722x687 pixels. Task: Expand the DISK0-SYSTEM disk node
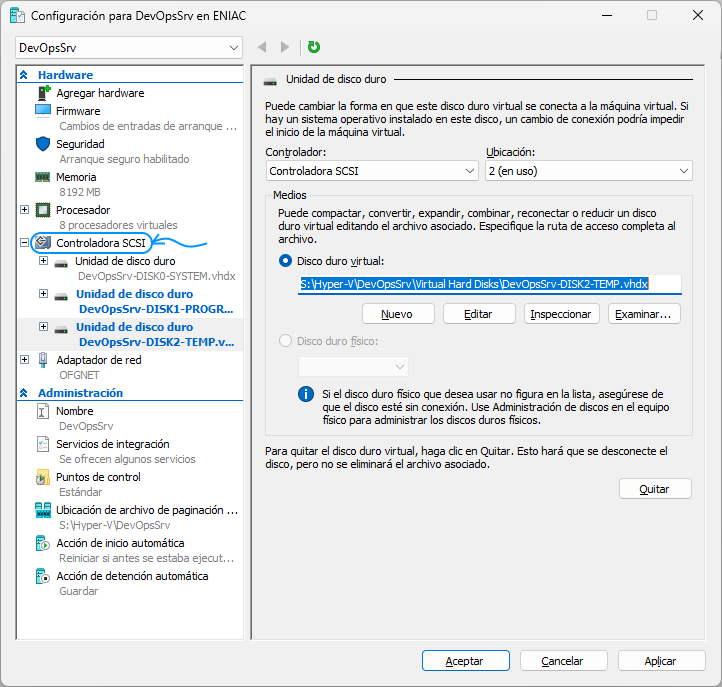43,261
